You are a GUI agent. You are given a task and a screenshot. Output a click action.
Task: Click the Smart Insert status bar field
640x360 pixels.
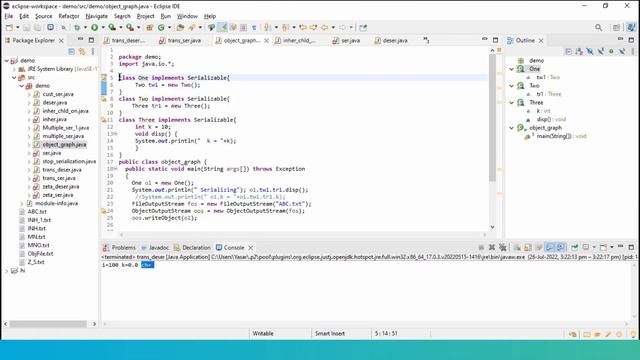(x=330, y=333)
